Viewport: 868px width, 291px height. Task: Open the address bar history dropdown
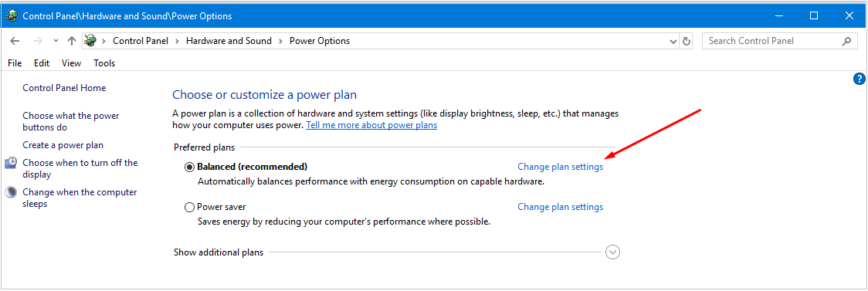[x=673, y=41]
